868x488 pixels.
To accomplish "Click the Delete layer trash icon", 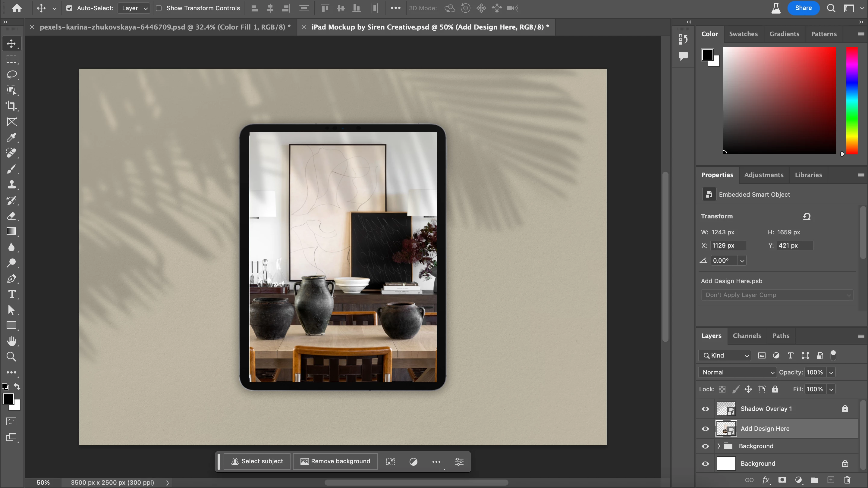I will tap(847, 480).
